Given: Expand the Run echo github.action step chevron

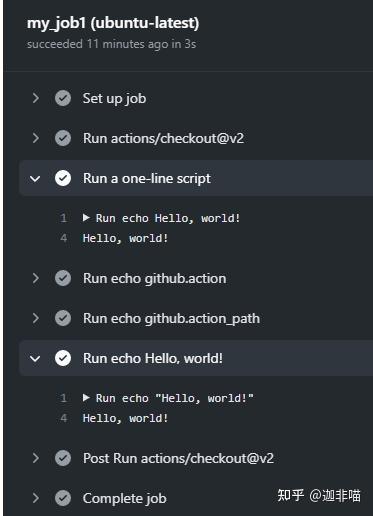Looking at the screenshot, I should (35, 278).
